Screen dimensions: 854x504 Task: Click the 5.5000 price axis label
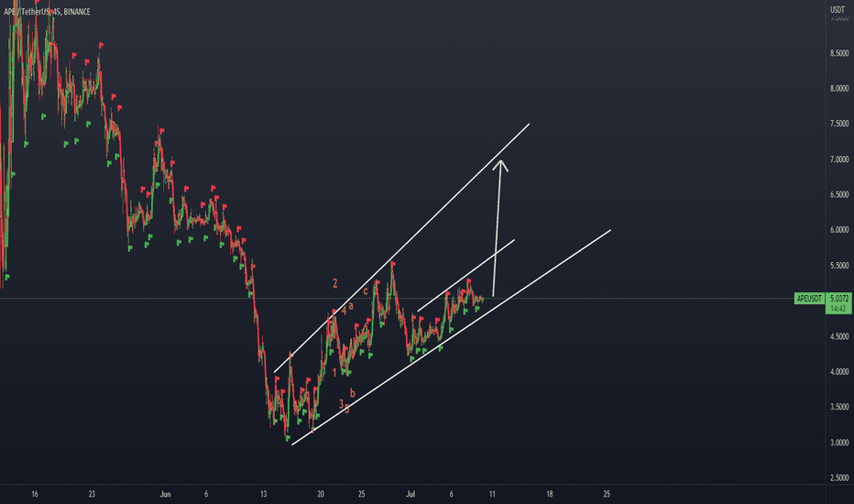839,266
